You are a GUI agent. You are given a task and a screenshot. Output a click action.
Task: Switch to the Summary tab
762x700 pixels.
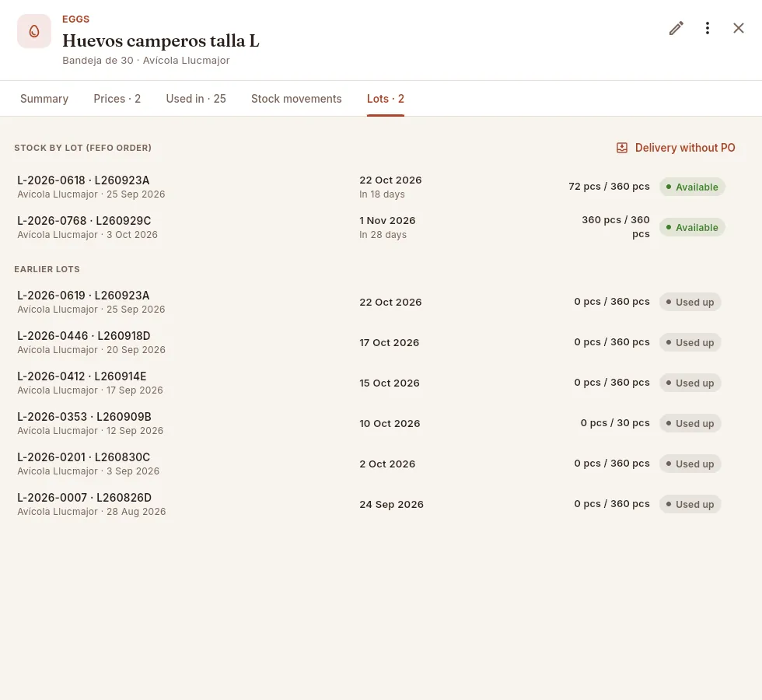point(44,99)
